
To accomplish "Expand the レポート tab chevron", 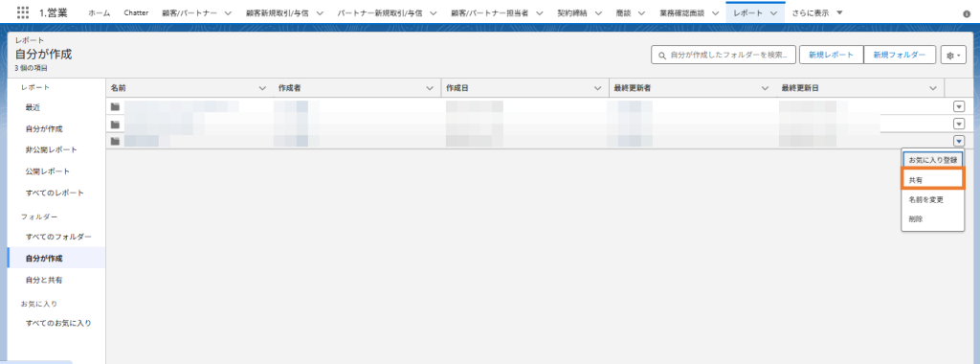I will (x=773, y=13).
